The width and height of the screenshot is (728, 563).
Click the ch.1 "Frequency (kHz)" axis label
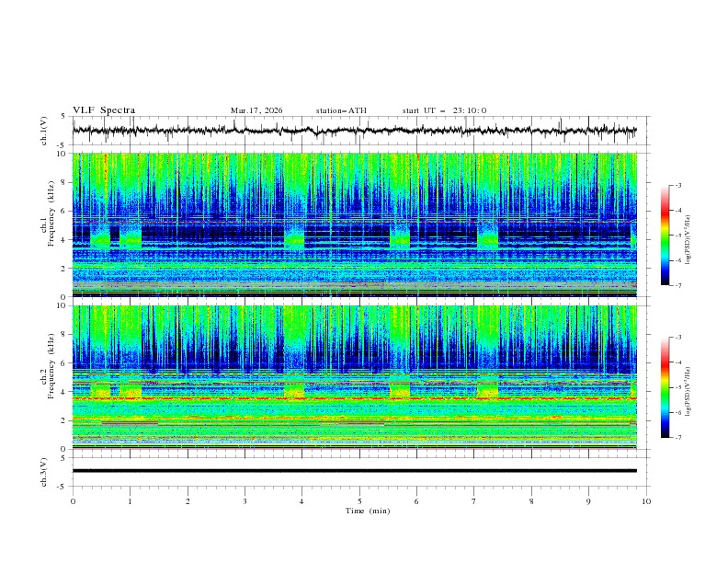click(x=51, y=214)
